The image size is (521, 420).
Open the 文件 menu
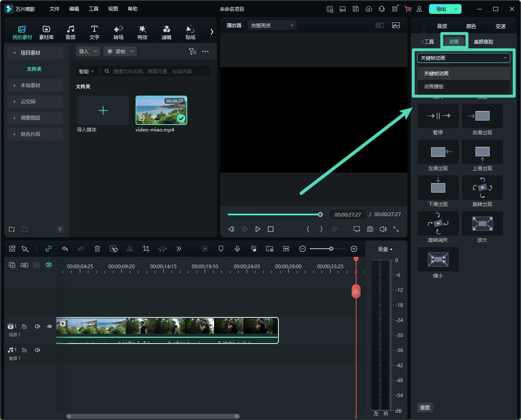pyautogui.click(x=55, y=9)
